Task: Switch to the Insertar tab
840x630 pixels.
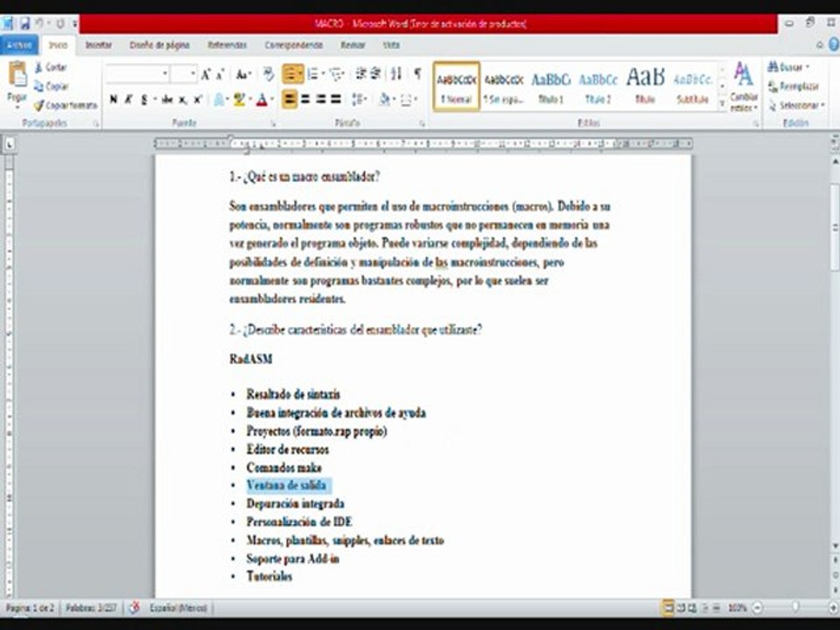Action: pos(99,45)
